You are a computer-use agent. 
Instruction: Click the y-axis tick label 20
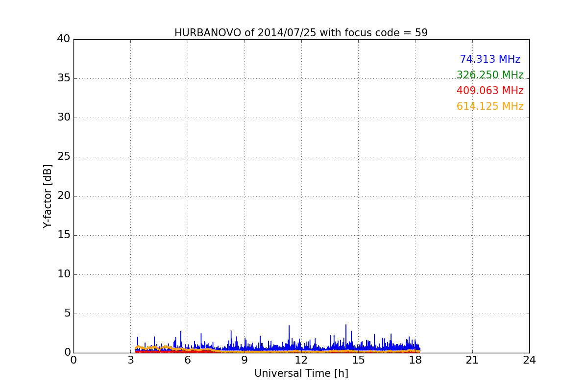pos(64,196)
